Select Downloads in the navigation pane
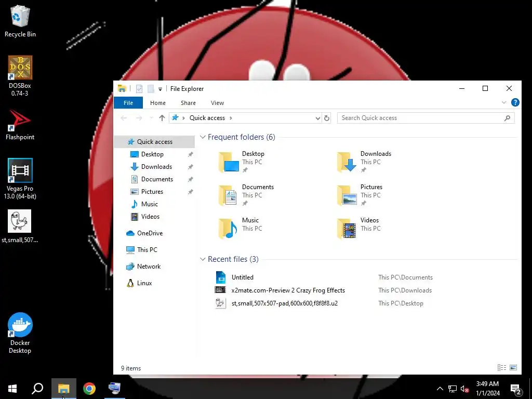Screen dimensions: 532x399 coord(154,167)
